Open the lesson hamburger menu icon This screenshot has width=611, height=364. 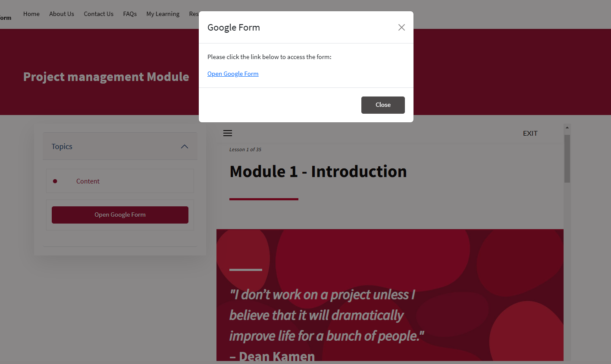tap(228, 133)
